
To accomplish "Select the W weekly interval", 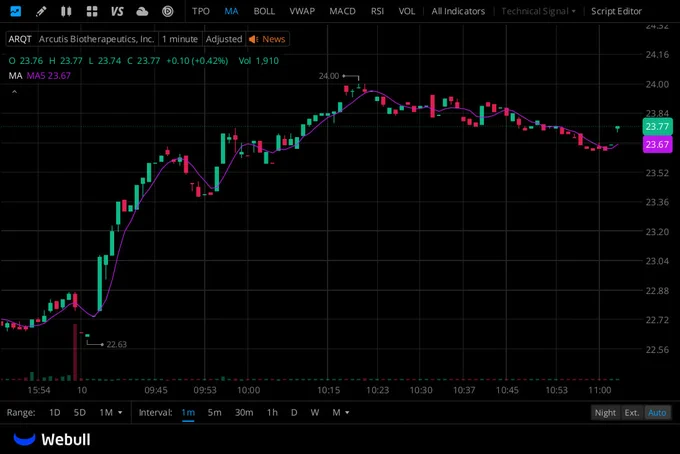I will [x=315, y=412].
